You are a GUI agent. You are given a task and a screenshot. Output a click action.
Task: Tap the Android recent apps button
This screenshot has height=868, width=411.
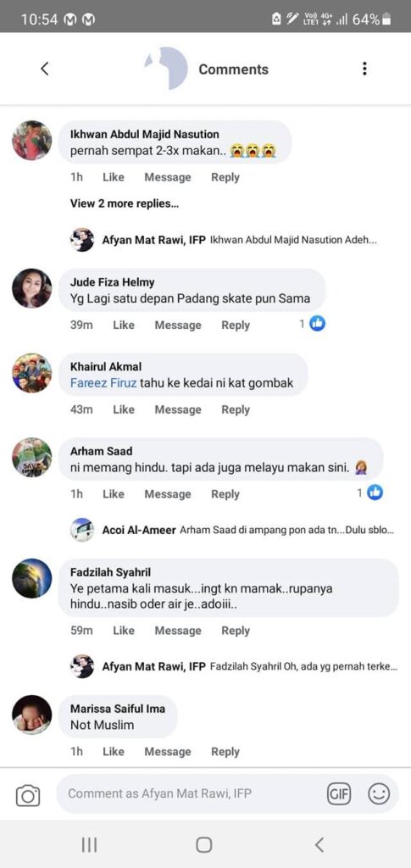coord(89,845)
